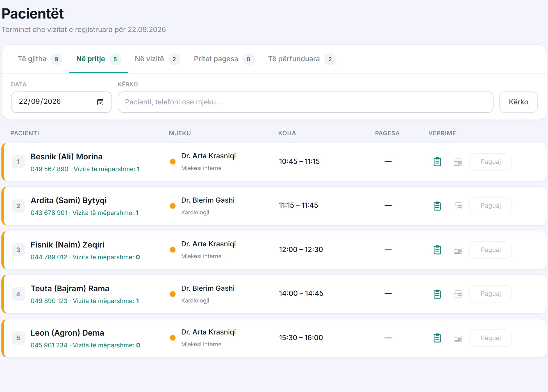Click printer icon in Fisnik Zeqiri row
This screenshot has height=392, width=548.
point(458,250)
